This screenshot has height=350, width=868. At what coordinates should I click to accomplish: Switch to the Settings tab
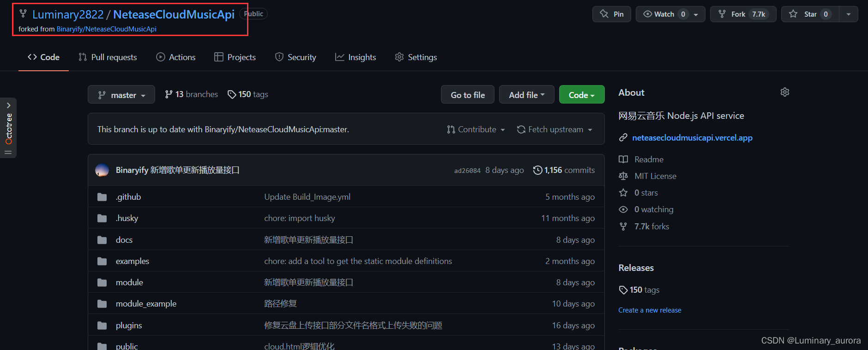click(416, 57)
